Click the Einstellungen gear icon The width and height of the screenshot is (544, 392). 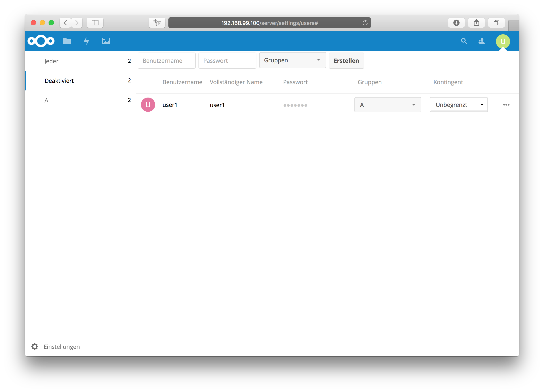point(35,346)
